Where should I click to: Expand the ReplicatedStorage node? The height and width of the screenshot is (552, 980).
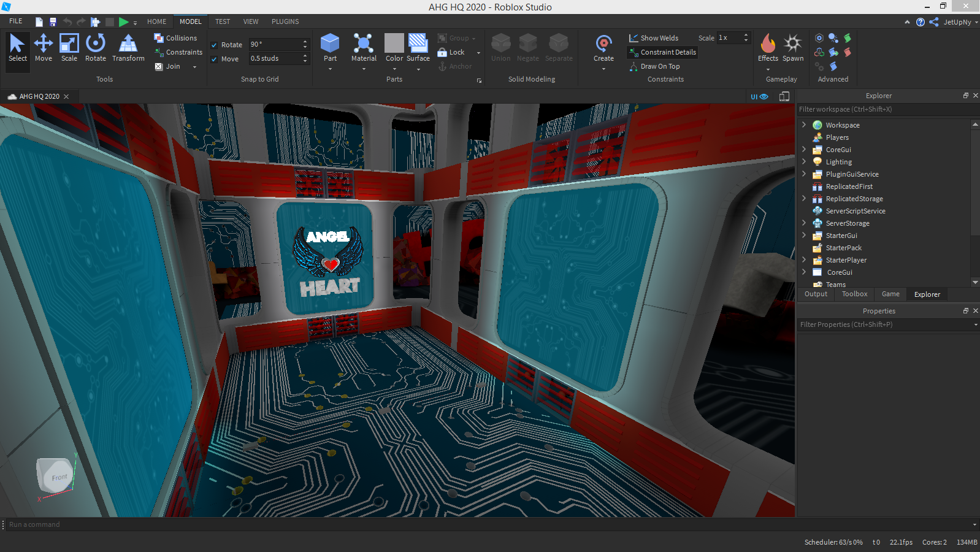point(804,198)
